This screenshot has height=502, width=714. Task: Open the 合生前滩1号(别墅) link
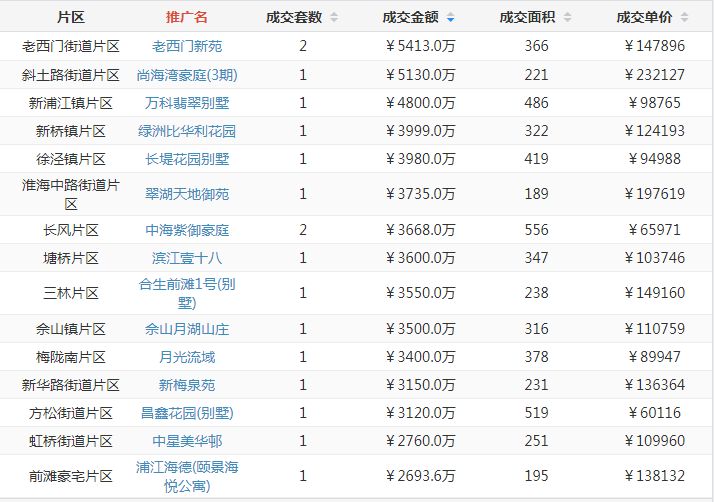pos(187,293)
